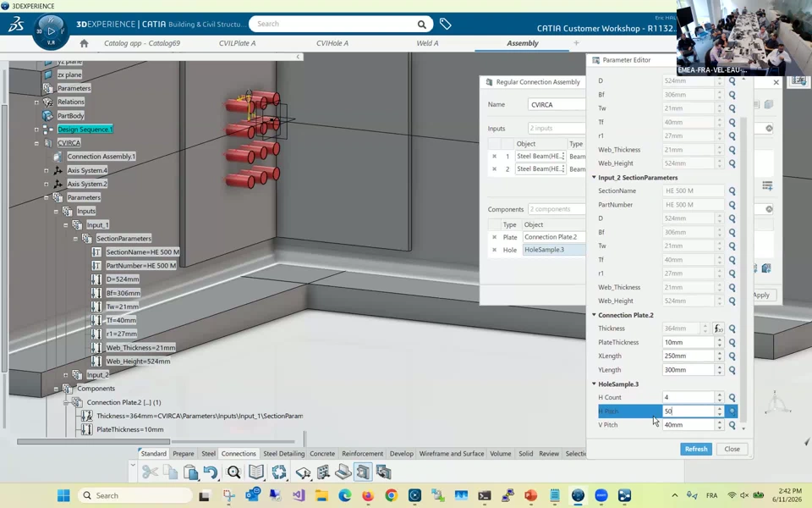Click the Name field containing CVIRCA
Screen dimensions: 812x508
pos(557,105)
